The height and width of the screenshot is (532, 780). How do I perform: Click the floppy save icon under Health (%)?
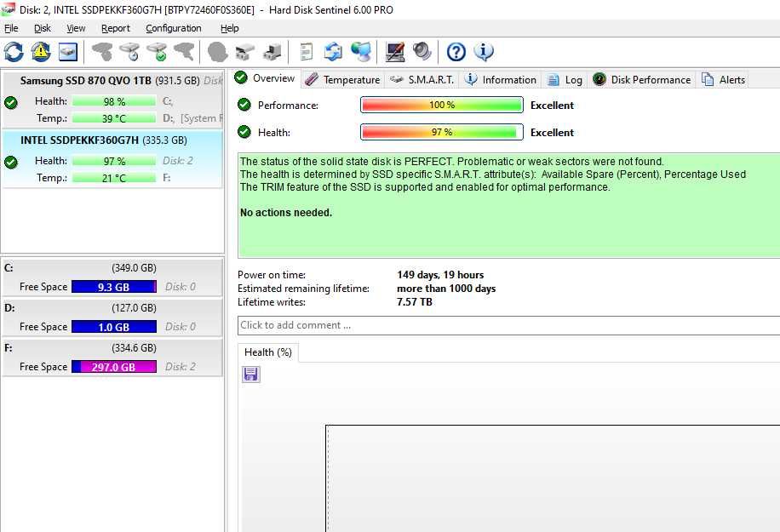pos(250,374)
